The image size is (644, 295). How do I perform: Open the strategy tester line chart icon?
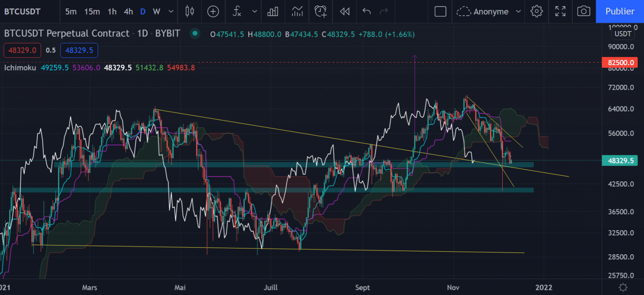[x=297, y=11]
